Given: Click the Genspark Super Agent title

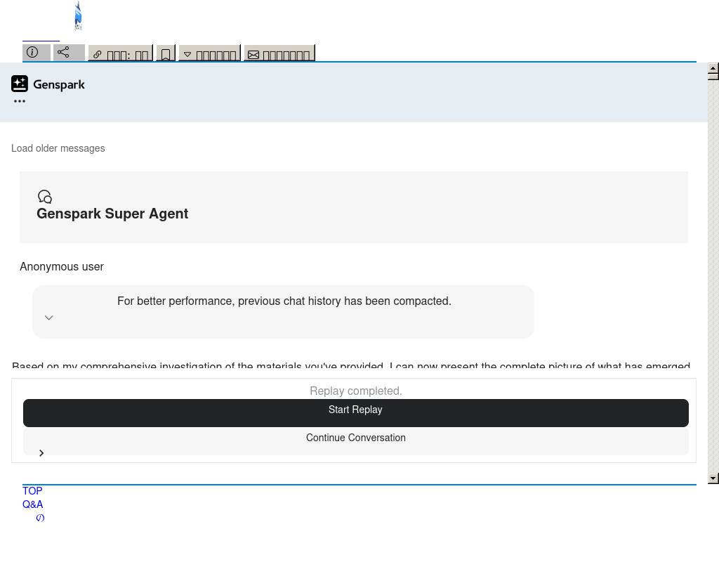Looking at the screenshot, I should [x=112, y=214].
